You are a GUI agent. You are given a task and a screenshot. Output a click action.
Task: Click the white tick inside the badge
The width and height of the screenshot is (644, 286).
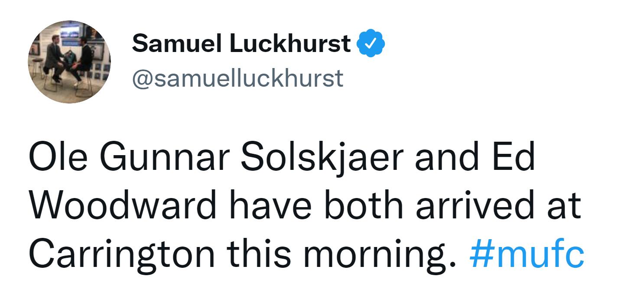pos(371,43)
